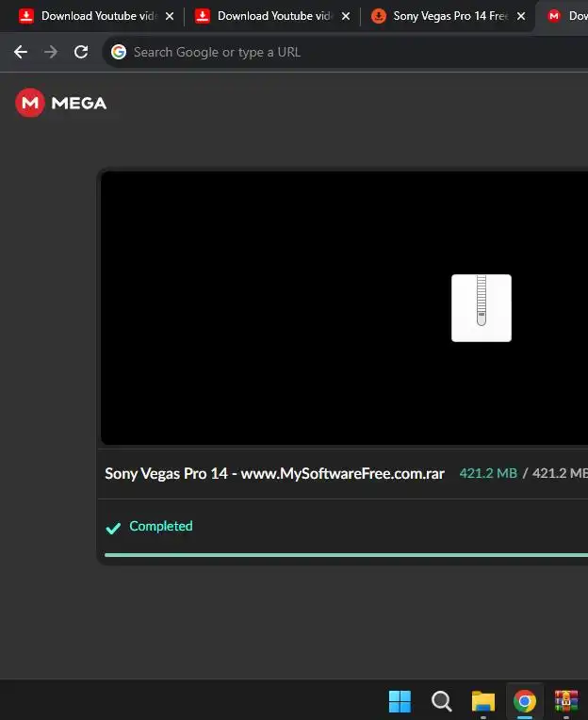Open File Explorer from taskbar
The height and width of the screenshot is (720, 588).
[x=483, y=701]
